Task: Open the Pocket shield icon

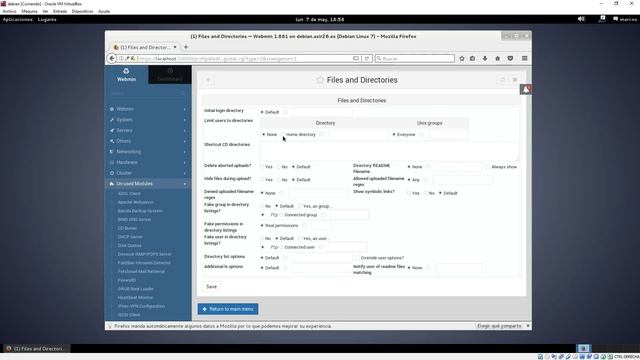Action: [510, 58]
